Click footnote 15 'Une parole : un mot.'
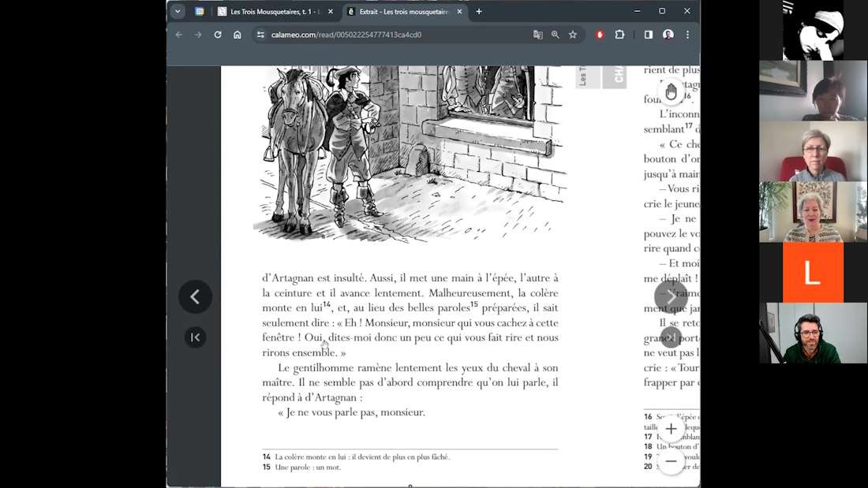The height and width of the screenshot is (488, 868). [x=301, y=468]
